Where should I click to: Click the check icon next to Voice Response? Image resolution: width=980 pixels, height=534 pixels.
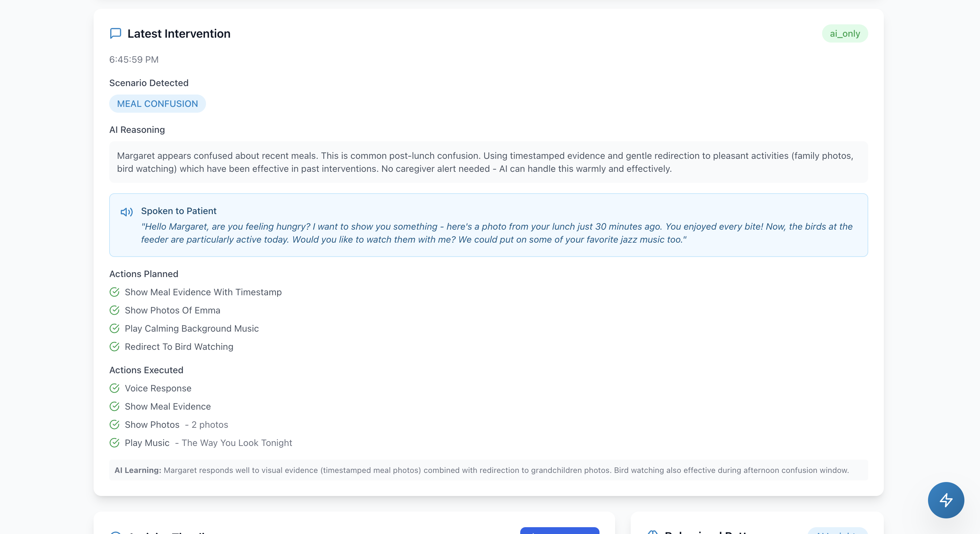coord(114,388)
